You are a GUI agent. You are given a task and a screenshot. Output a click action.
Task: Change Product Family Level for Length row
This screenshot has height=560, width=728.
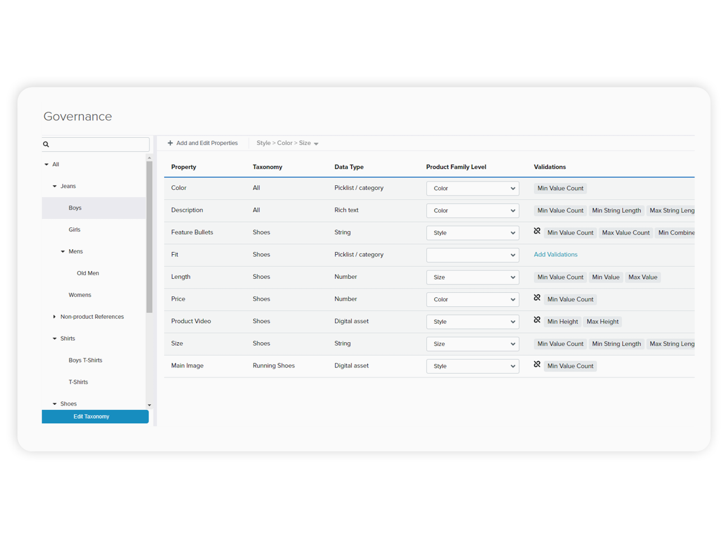(x=472, y=277)
